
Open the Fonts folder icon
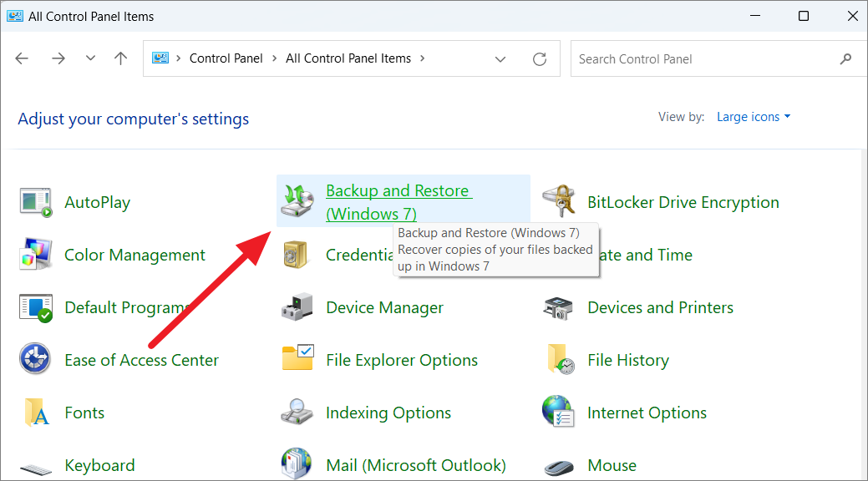(x=37, y=413)
